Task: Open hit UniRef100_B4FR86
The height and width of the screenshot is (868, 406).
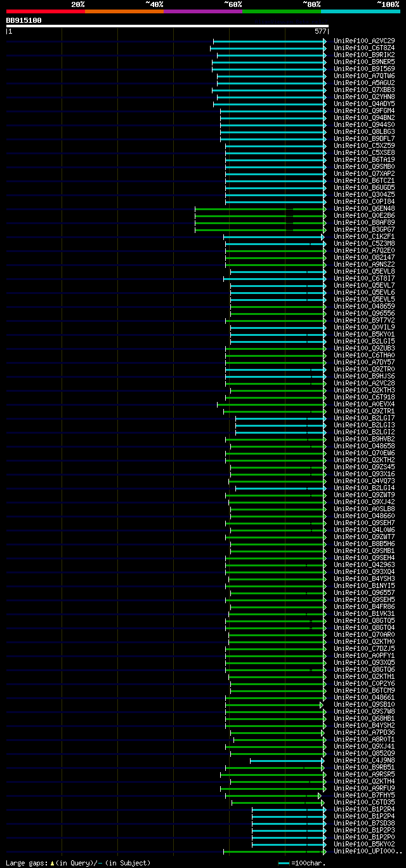Action: pyautogui.click(x=364, y=606)
